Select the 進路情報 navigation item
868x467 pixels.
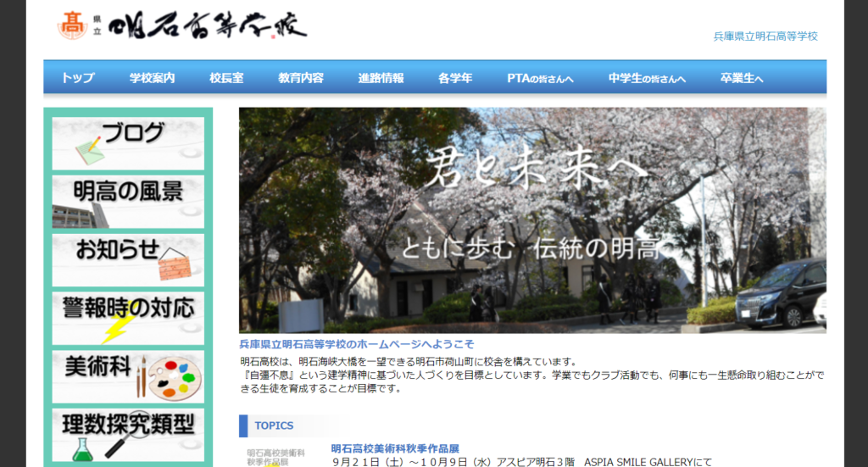381,78
